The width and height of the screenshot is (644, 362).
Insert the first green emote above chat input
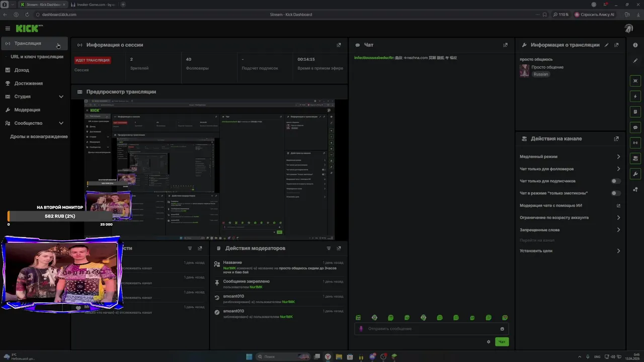pyautogui.click(x=358, y=318)
